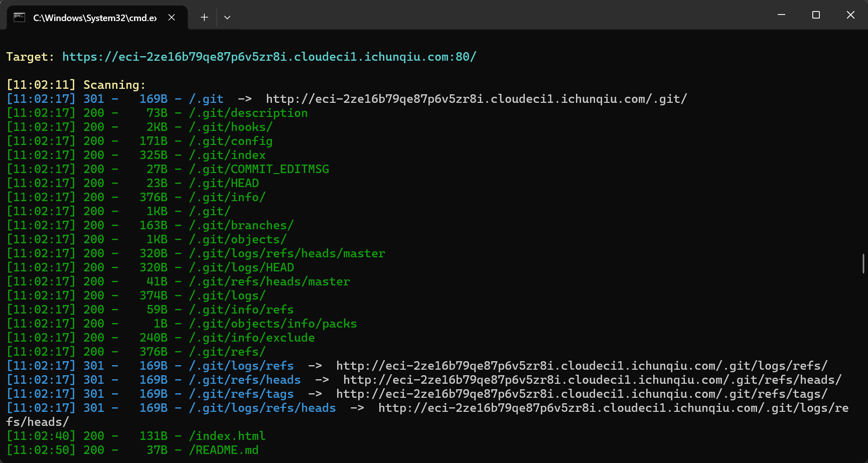Close the cmd.exe terminal tab
This screenshot has height=463, width=868.
[x=172, y=18]
